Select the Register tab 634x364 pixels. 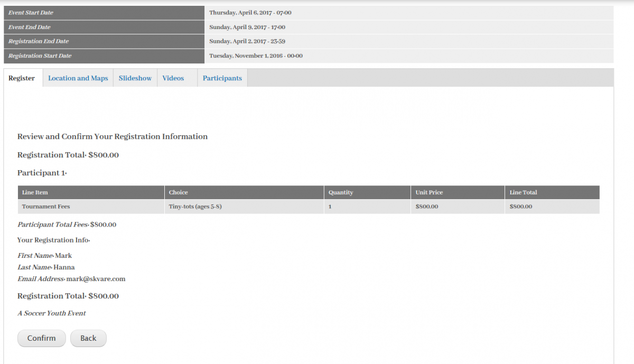pyautogui.click(x=22, y=78)
